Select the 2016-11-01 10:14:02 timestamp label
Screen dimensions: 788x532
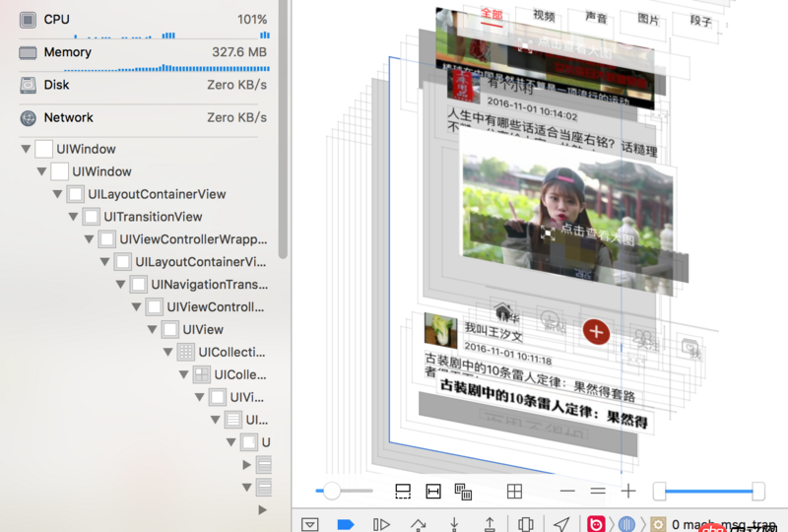tap(532, 109)
